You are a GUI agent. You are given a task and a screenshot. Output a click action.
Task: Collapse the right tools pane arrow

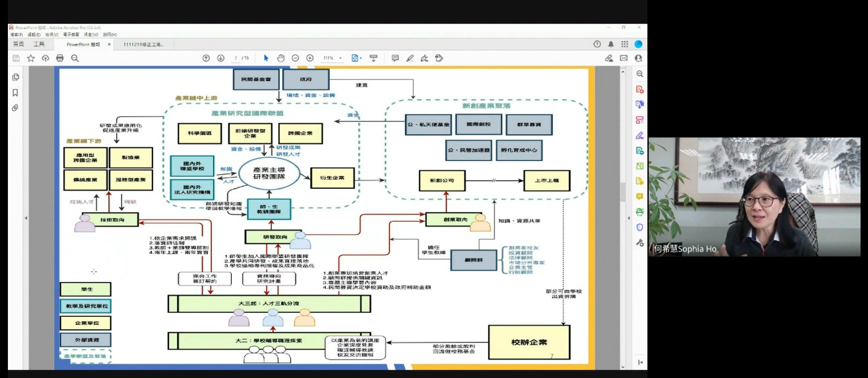(x=629, y=218)
